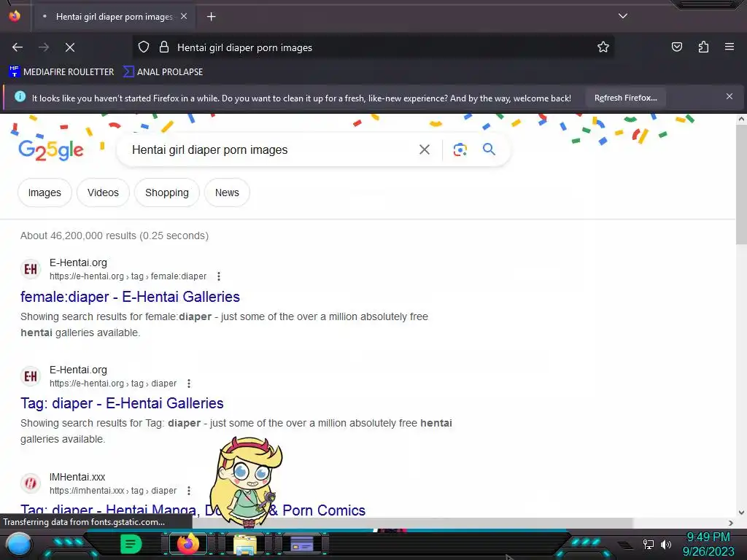Switch to the Images results tab
The height and width of the screenshot is (560, 747).
[44, 192]
